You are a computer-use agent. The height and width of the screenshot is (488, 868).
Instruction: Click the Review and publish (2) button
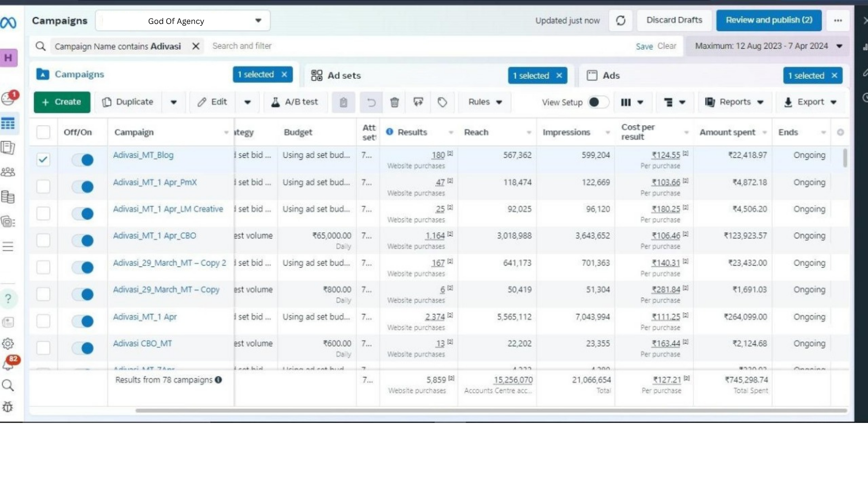[x=769, y=20]
